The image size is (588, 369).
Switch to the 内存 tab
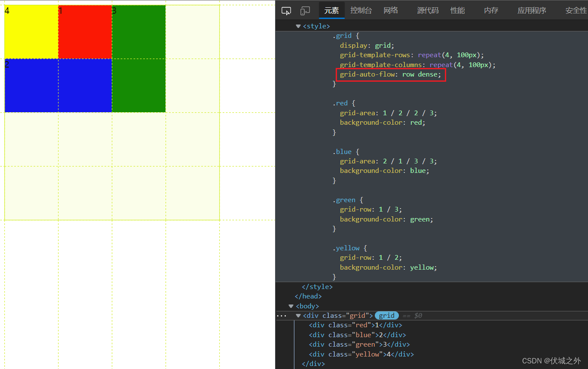(491, 11)
